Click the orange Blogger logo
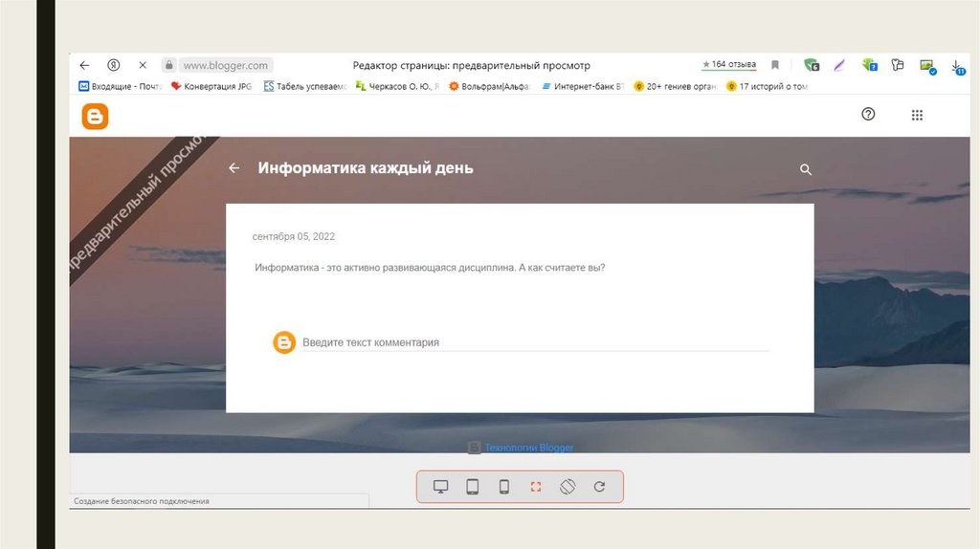Image resolution: width=980 pixels, height=549 pixels. pos(95,116)
